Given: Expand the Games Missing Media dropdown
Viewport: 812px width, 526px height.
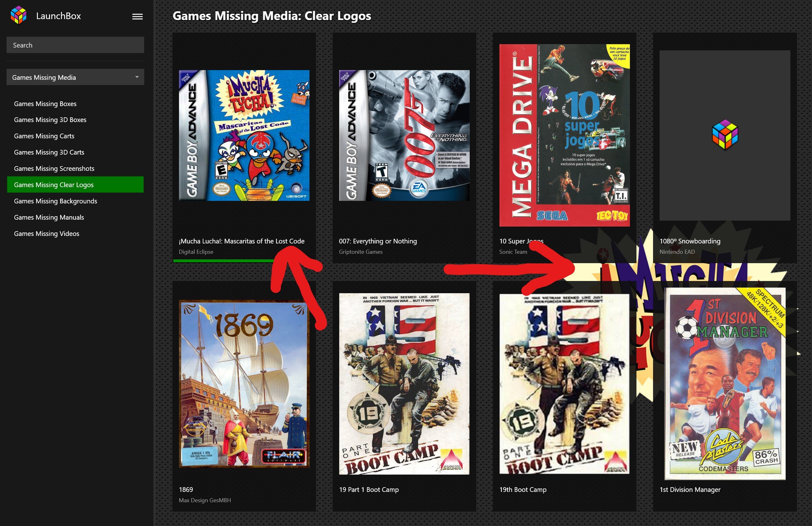Looking at the screenshot, I should point(75,77).
